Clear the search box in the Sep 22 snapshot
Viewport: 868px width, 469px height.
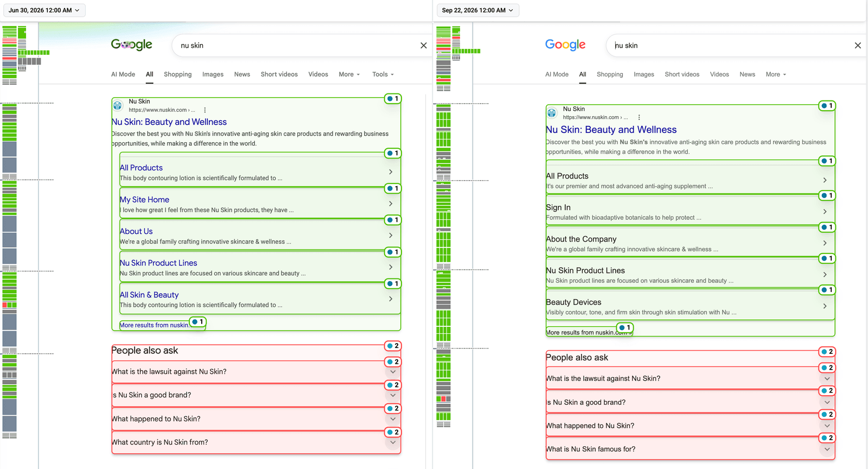[858, 46]
